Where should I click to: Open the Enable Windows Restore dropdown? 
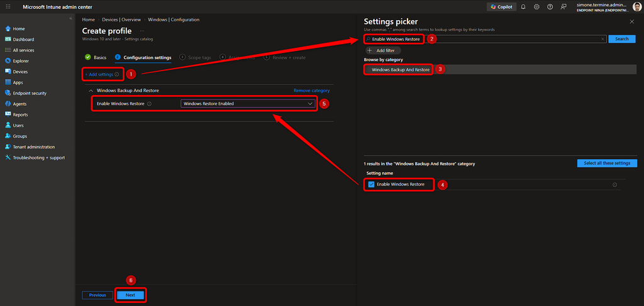click(x=248, y=104)
